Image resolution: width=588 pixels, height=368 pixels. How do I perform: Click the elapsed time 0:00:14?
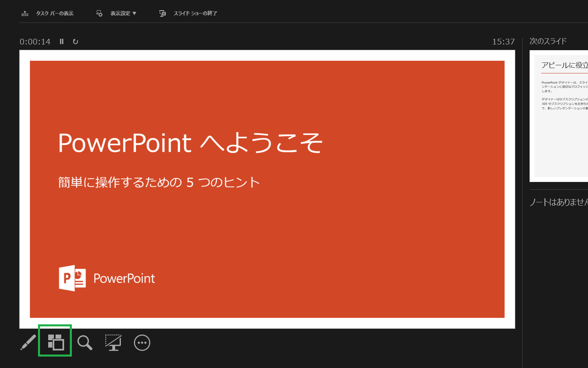(35, 42)
